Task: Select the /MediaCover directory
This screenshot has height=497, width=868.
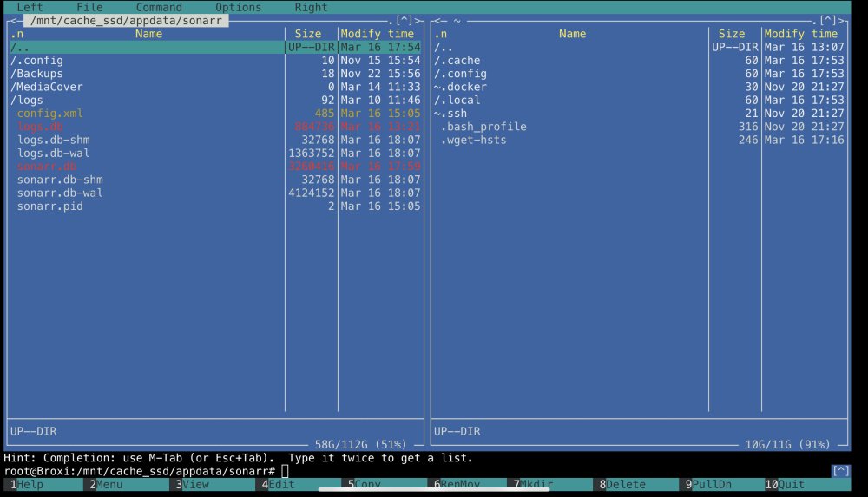Action: click(215, 87)
